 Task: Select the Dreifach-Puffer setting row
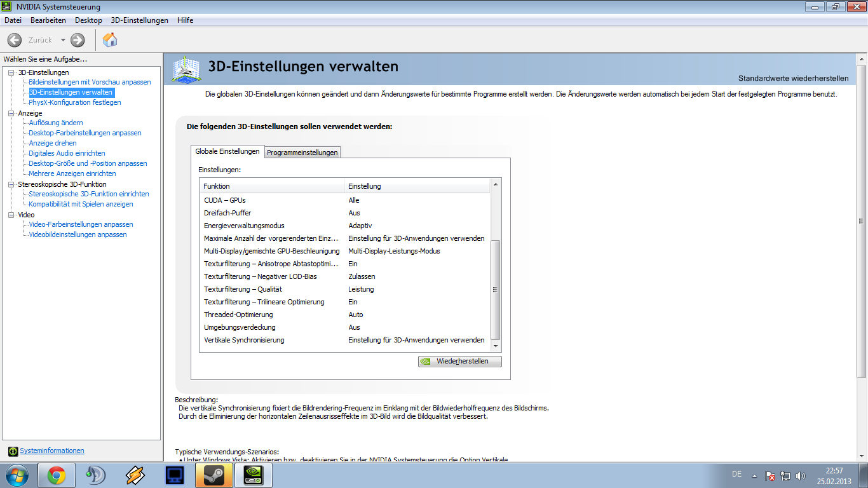pos(345,213)
